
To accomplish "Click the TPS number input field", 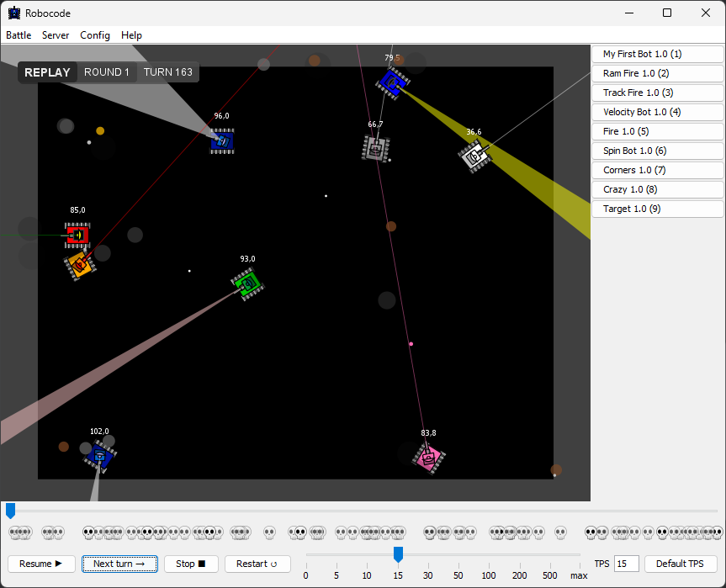I will [626, 564].
